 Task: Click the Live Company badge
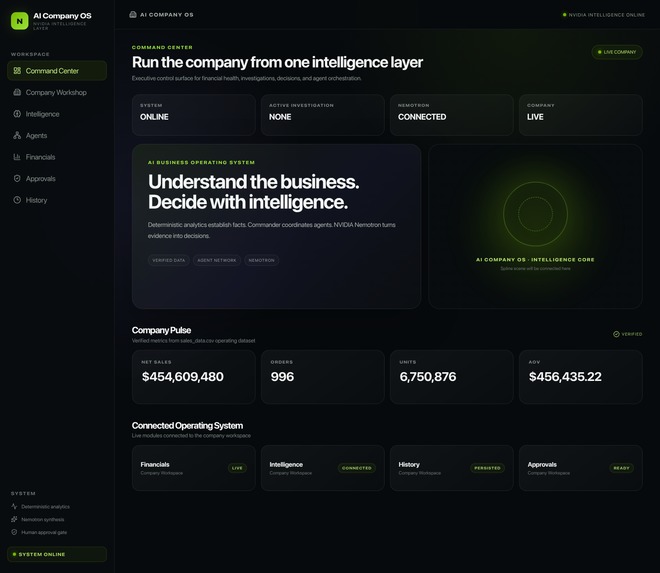tap(617, 52)
